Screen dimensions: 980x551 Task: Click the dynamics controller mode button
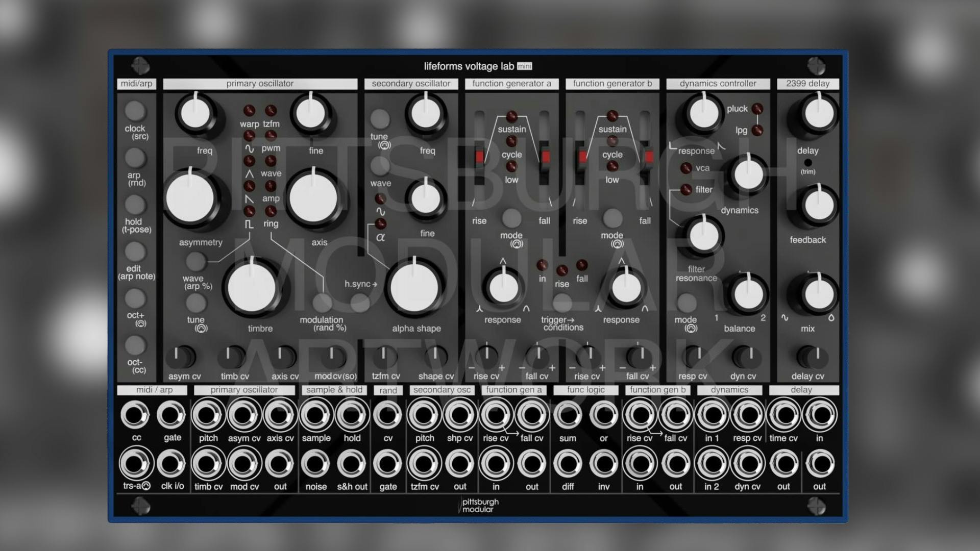[x=686, y=303]
